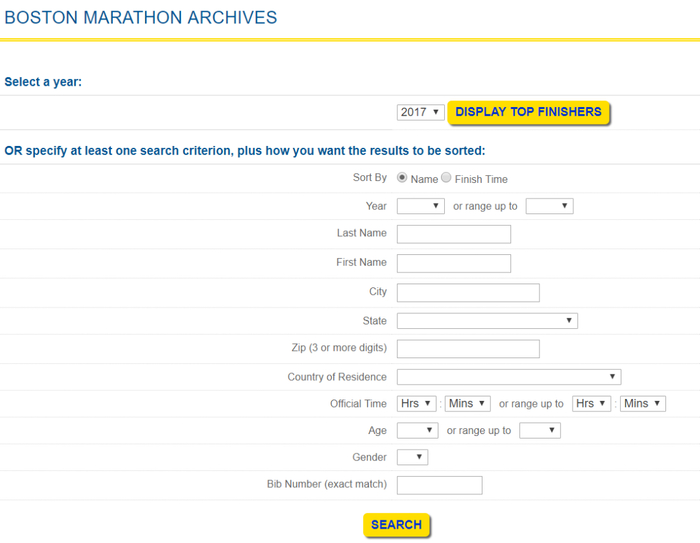Focus the First Name input field
Screen dimensions: 700x543
(454, 263)
